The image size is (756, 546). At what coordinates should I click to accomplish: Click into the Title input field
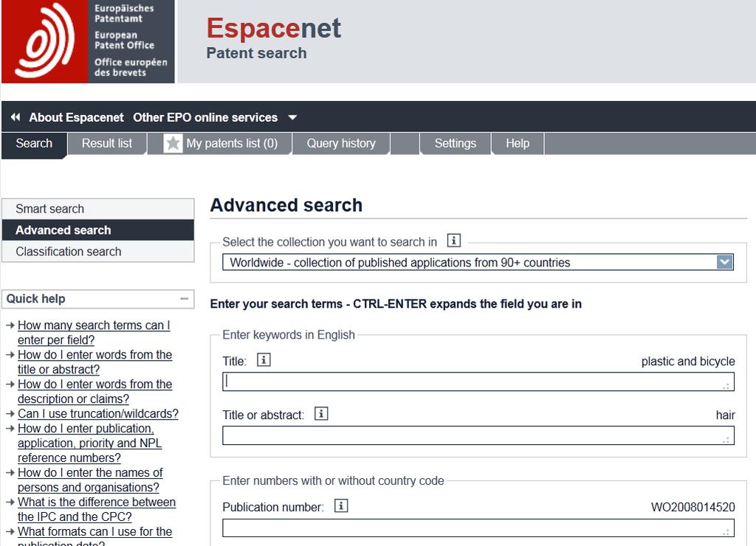[478, 381]
